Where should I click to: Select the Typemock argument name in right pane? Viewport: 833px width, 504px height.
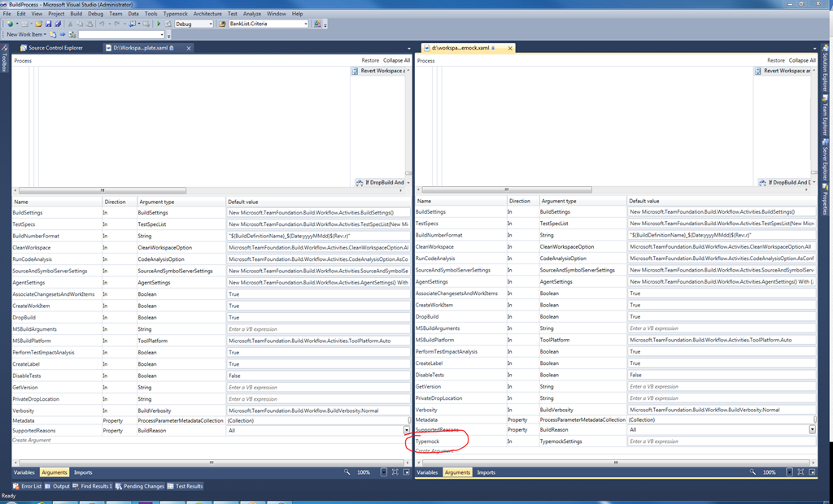[428, 441]
